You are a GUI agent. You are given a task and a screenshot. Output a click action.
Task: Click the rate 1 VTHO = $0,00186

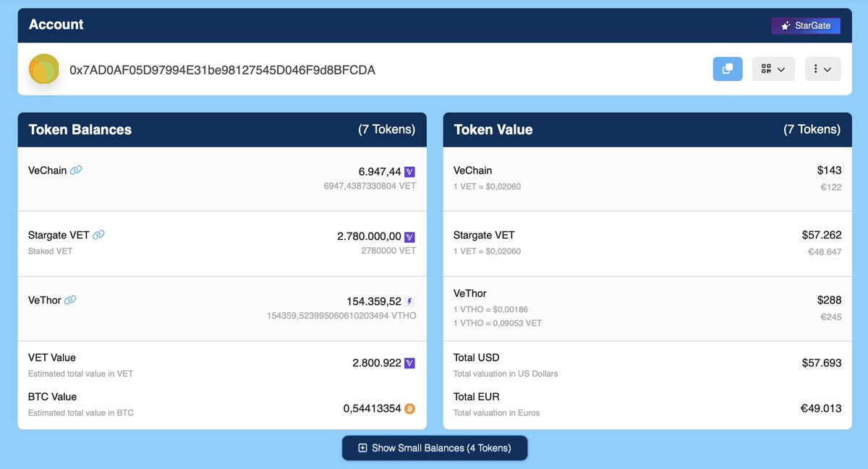coord(490,309)
